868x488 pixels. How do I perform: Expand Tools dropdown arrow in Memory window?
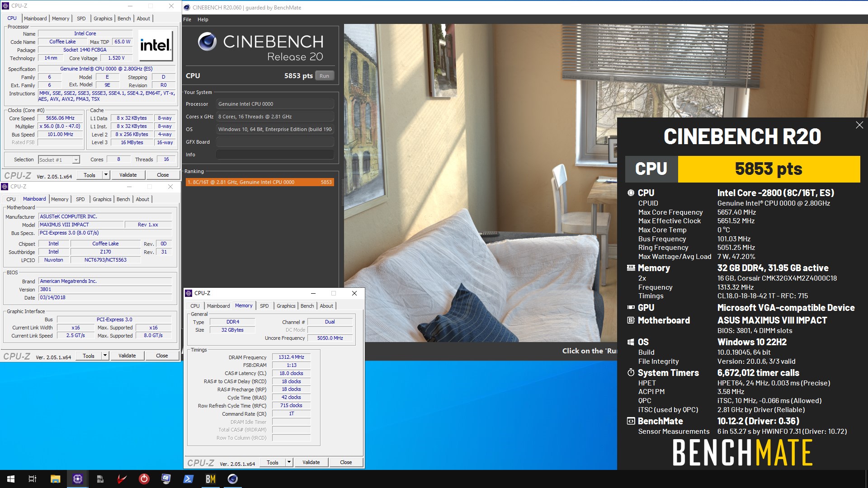point(289,462)
